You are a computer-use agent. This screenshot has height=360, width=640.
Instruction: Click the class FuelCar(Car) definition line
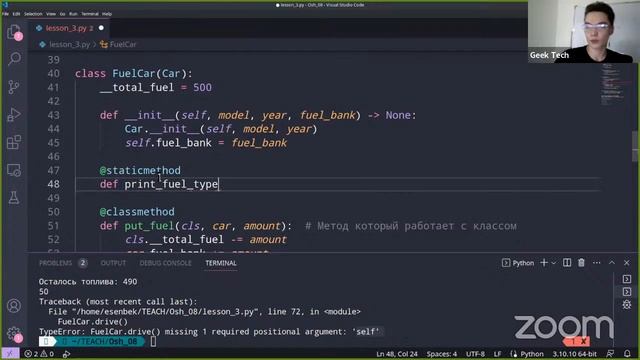pyautogui.click(x=133, y=73)
